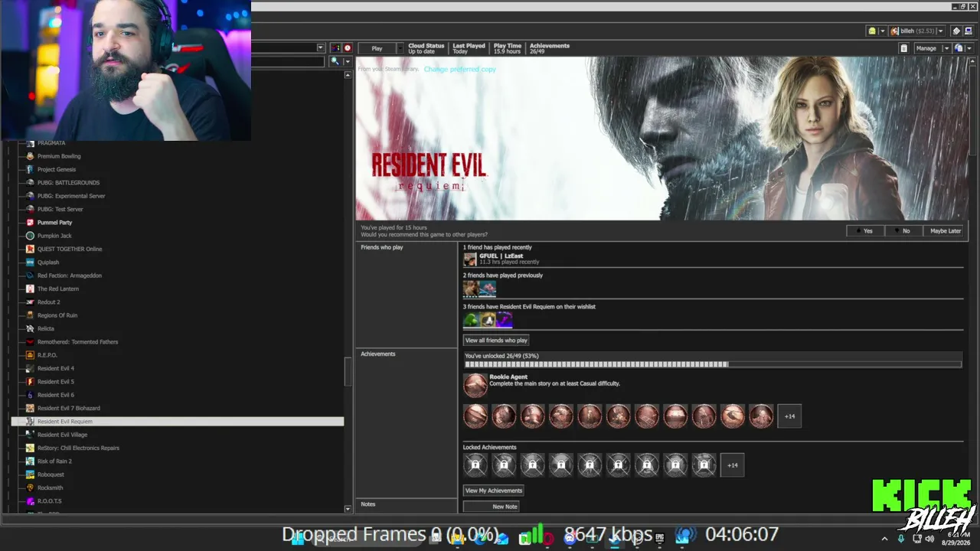Click the billeh profile avatar icon
Image resolution: width=980 pixels, height=551 pixels.
pyautogui.click(x=894, y=31)
